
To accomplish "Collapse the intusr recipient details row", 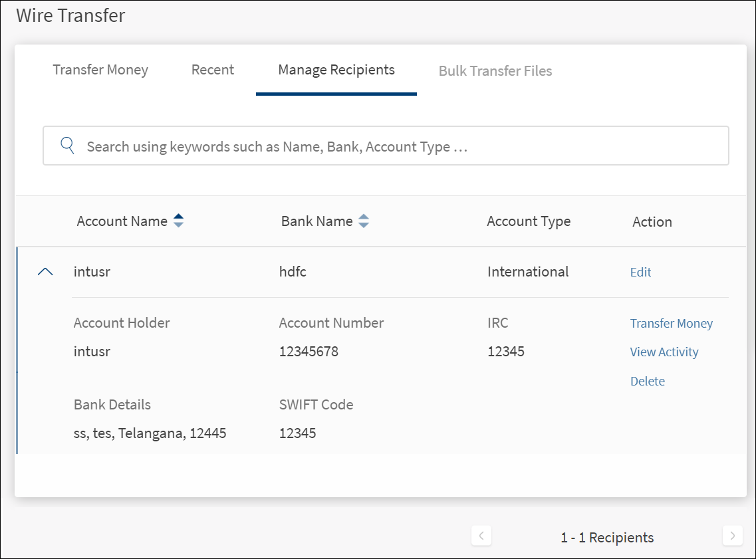I will tap(45, 272).
